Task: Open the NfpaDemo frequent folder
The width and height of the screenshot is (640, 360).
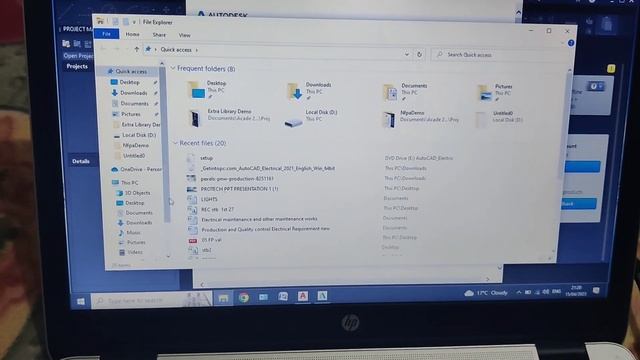Action: click(x=420, y=118)
